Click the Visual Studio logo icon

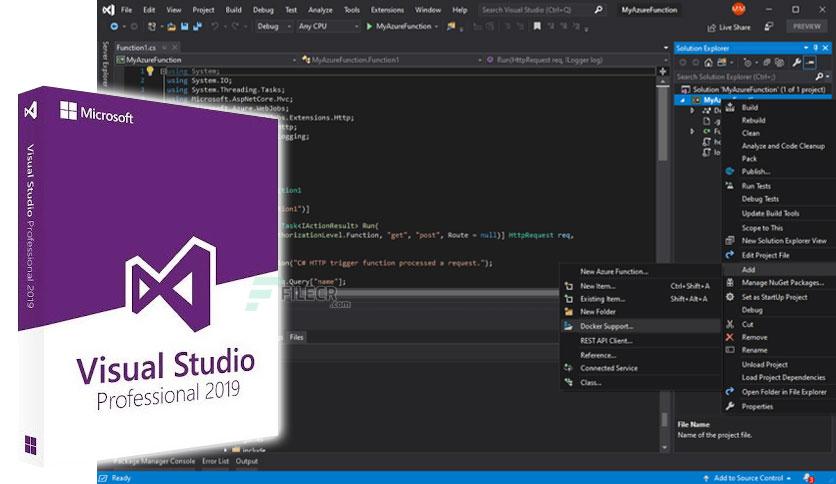point(106,9)
